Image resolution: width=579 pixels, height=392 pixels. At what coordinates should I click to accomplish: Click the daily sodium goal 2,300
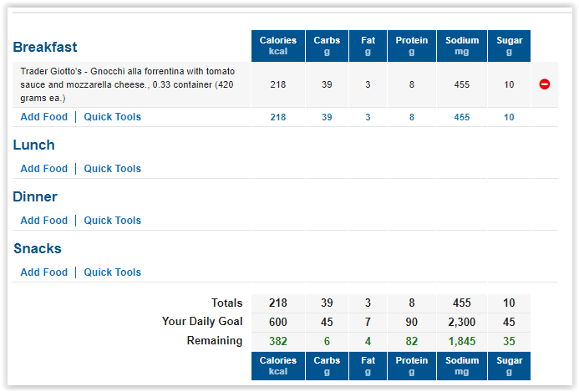pyautogui.click(x=461, y=322)
